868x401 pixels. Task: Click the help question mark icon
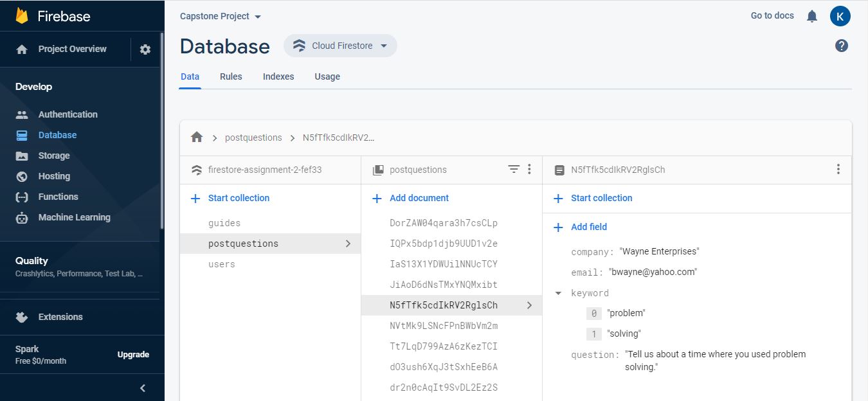pos(842,46)
